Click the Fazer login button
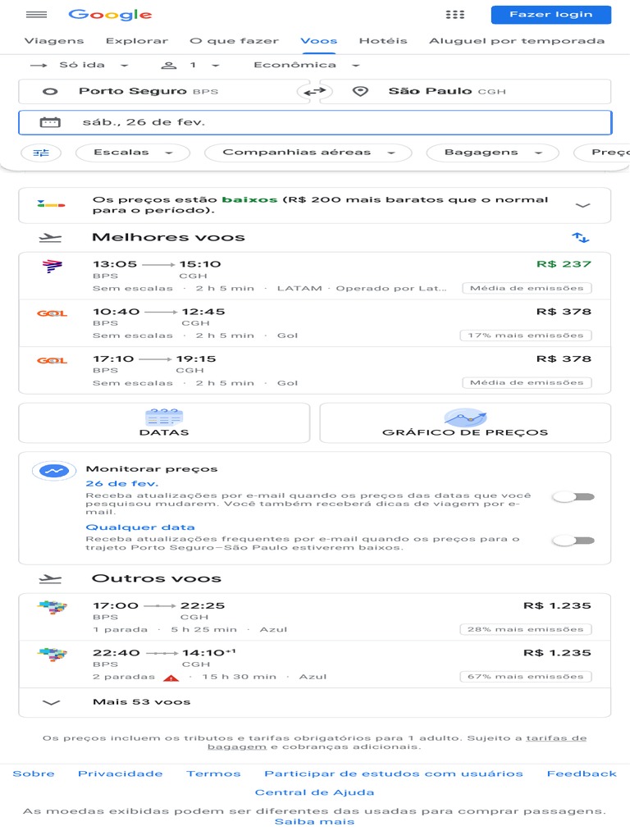Screen dimensions: 630x840 click(x=550, y=15)
